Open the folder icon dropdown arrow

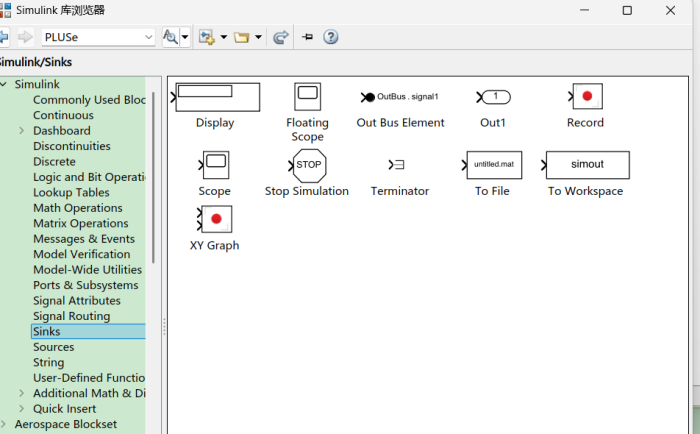coord(258,37)
